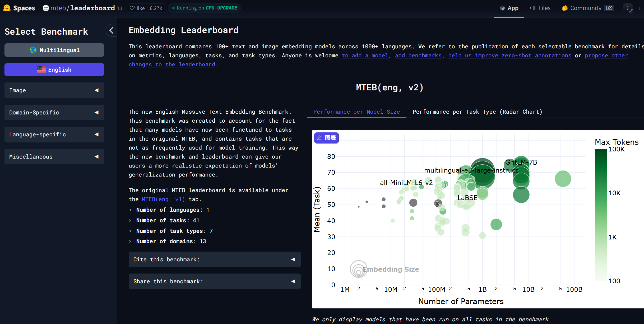Open the Community tab

[587, 8]
